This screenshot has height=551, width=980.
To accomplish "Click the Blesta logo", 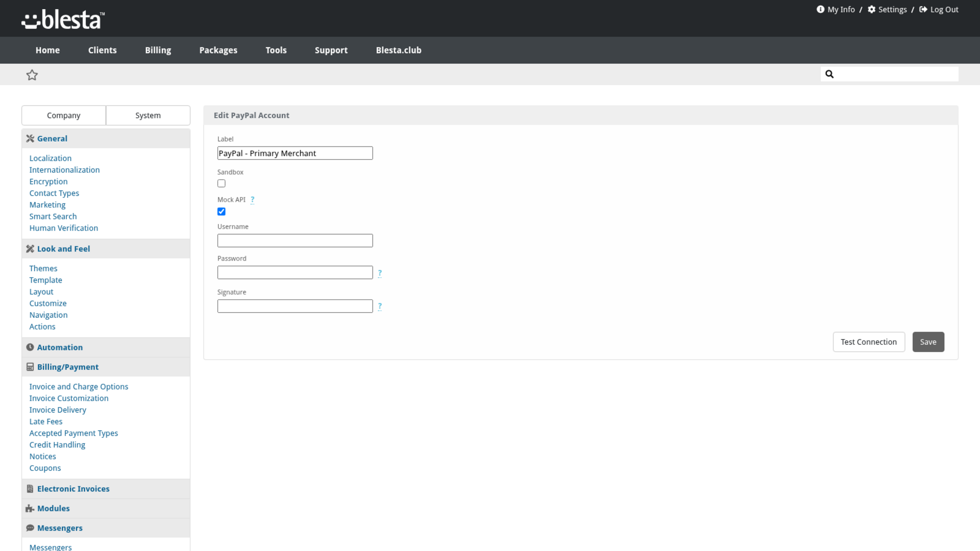I will click(63, 20).
